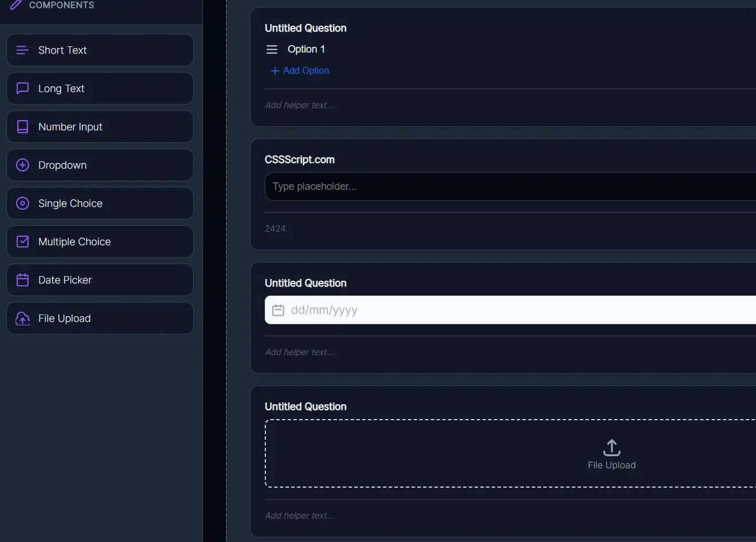The width and height of the screenshot is (756, 542).
Task: Click Add Option under Untitled Question
Action: pos(300,70)
